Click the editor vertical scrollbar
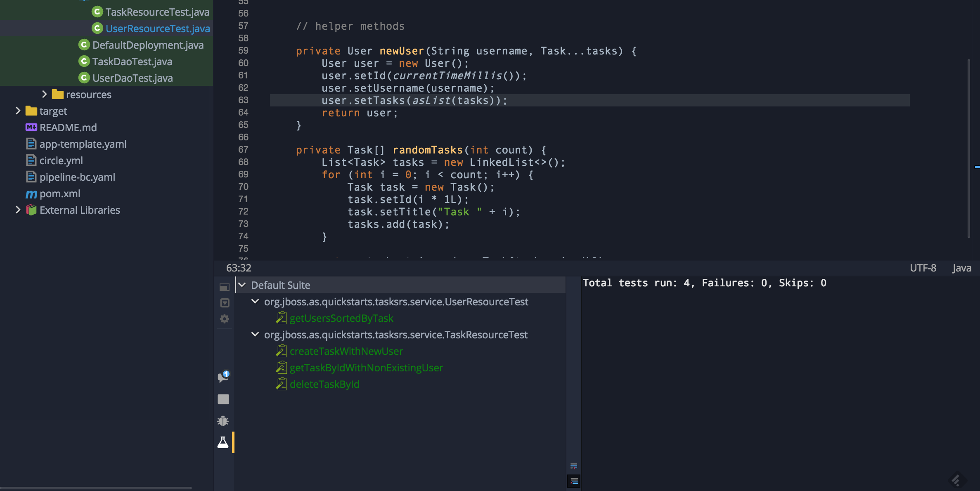980x491 pixels. (x=968, y=149)
